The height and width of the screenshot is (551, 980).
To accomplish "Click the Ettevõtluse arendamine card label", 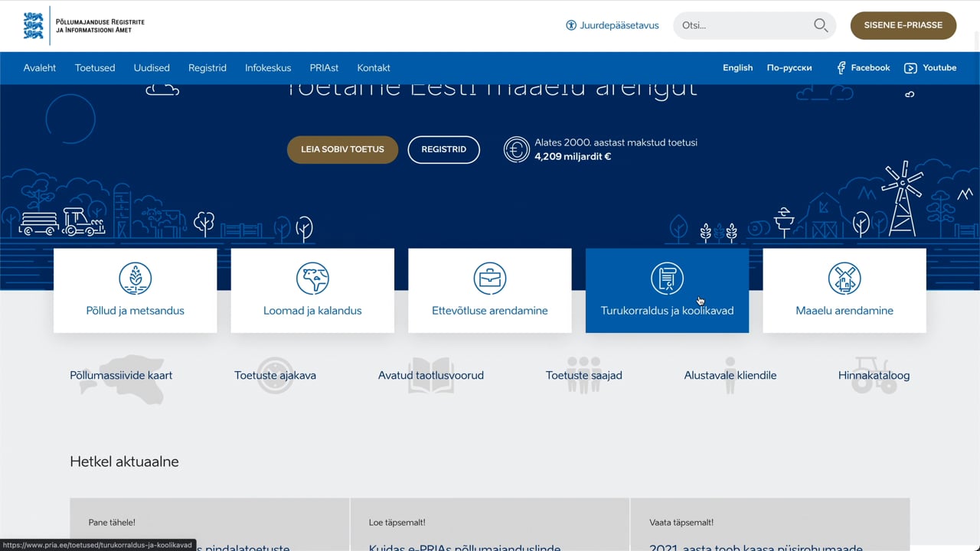I will [x=490, y=311].
